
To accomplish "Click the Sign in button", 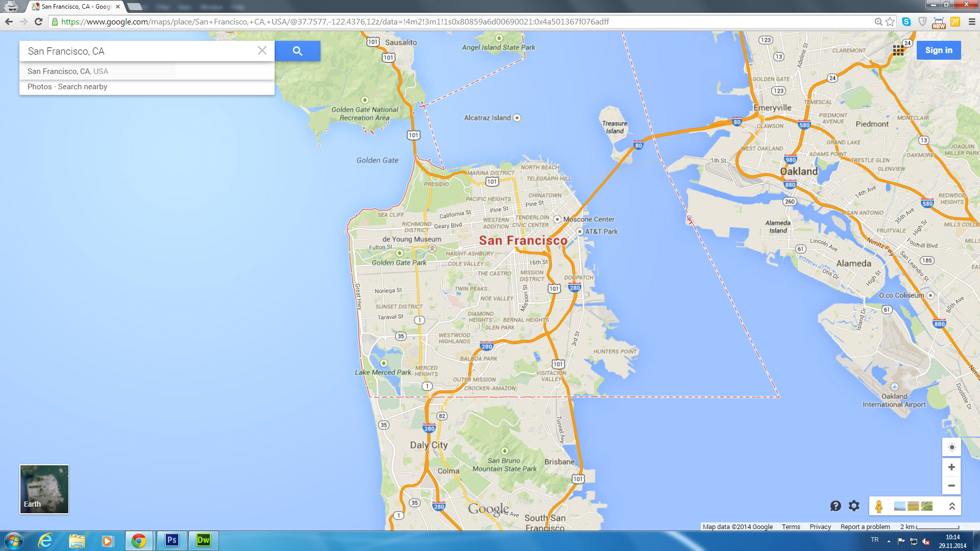I will [x=938, y=50].
